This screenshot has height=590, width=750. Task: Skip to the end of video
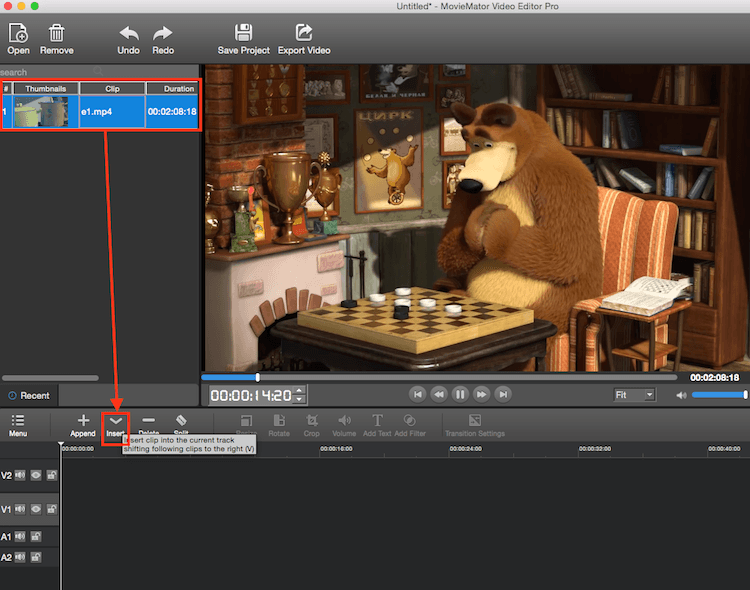tap(503, 395)
